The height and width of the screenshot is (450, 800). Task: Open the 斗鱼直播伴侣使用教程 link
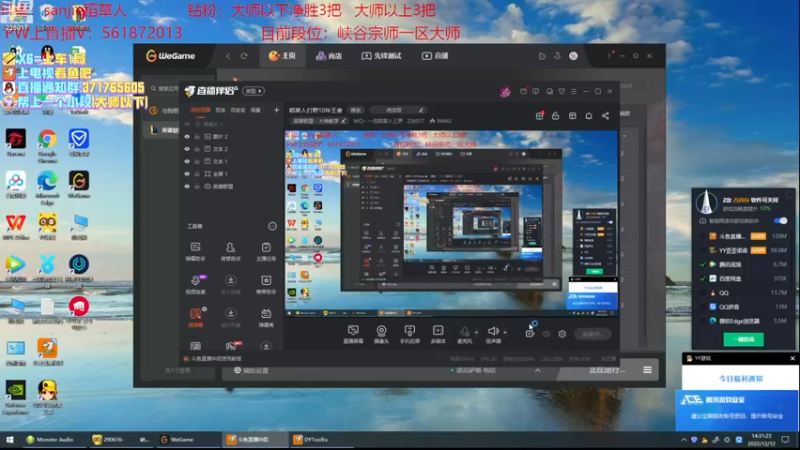(x=216, y=359)
